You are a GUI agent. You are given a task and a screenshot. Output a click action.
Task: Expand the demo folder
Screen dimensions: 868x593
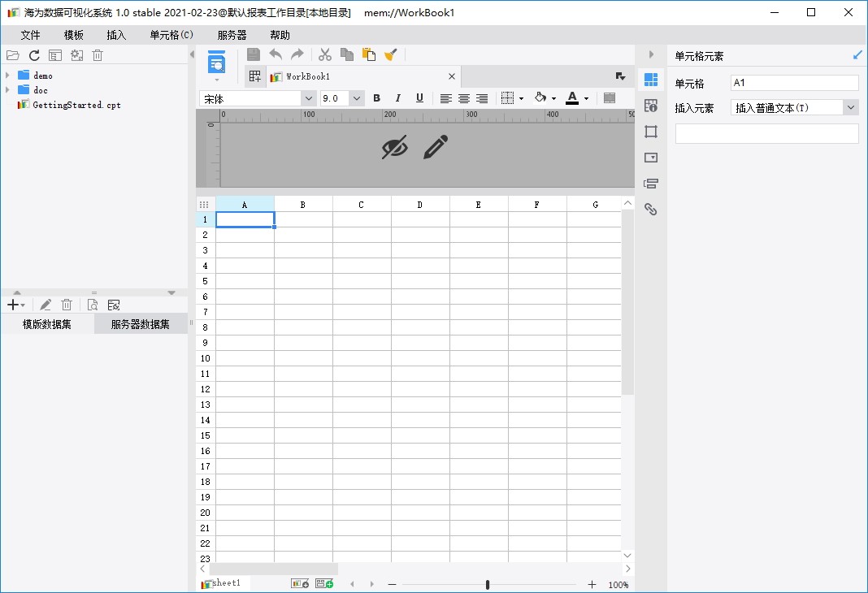point(7,76)
